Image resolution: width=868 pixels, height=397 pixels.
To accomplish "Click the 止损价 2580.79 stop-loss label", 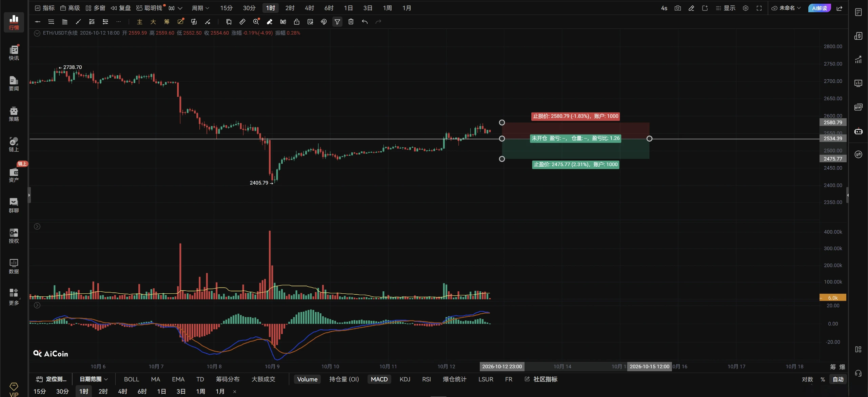I will [x=576, y=116].
